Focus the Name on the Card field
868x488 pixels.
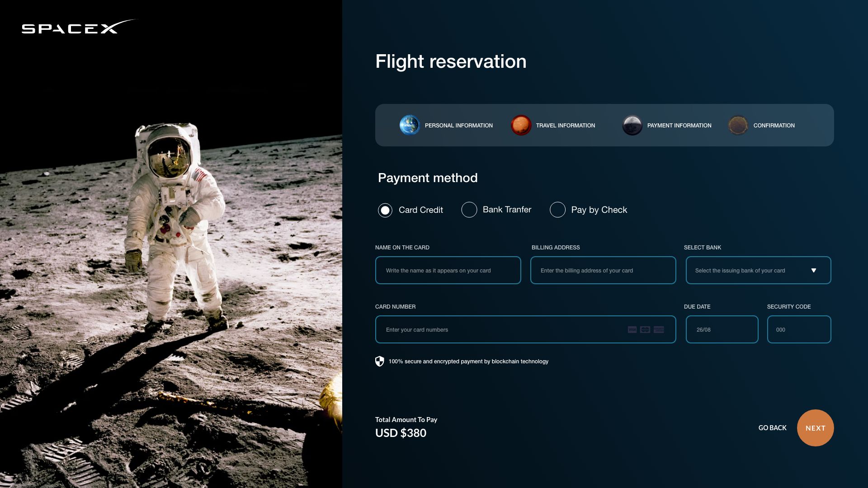[448, 270]
